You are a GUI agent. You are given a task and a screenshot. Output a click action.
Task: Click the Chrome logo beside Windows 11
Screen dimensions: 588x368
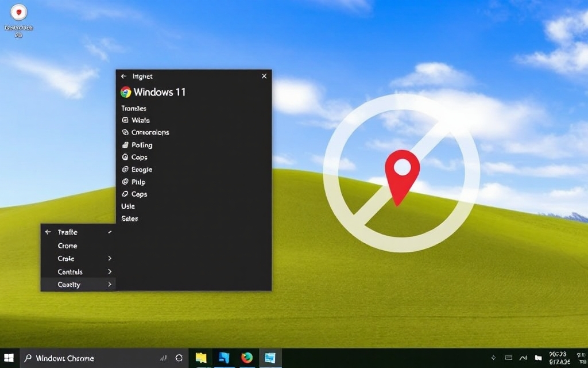tap(126, 92)
